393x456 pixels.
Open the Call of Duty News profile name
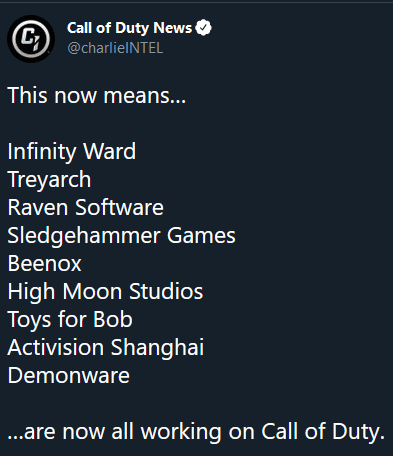coord(129,28)
